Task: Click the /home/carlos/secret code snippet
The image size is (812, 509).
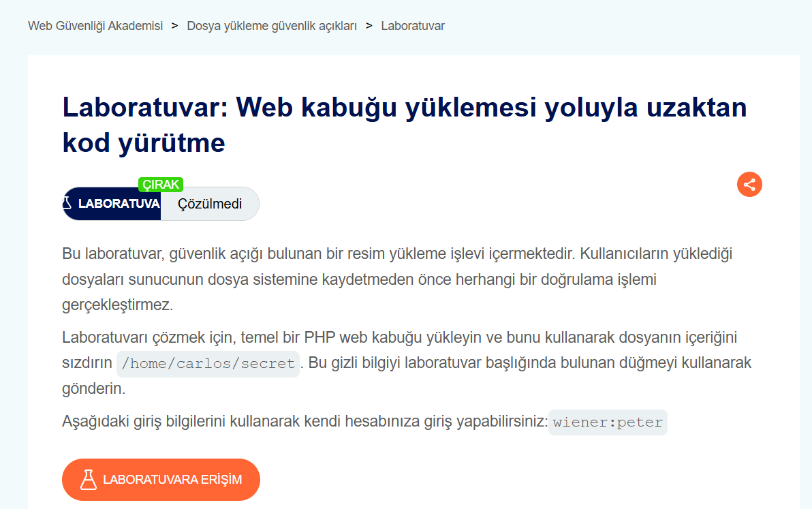Action: pos(208,363)
